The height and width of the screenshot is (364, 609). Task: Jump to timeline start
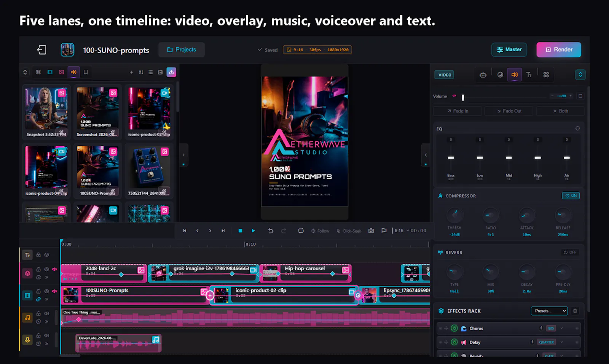185,231
